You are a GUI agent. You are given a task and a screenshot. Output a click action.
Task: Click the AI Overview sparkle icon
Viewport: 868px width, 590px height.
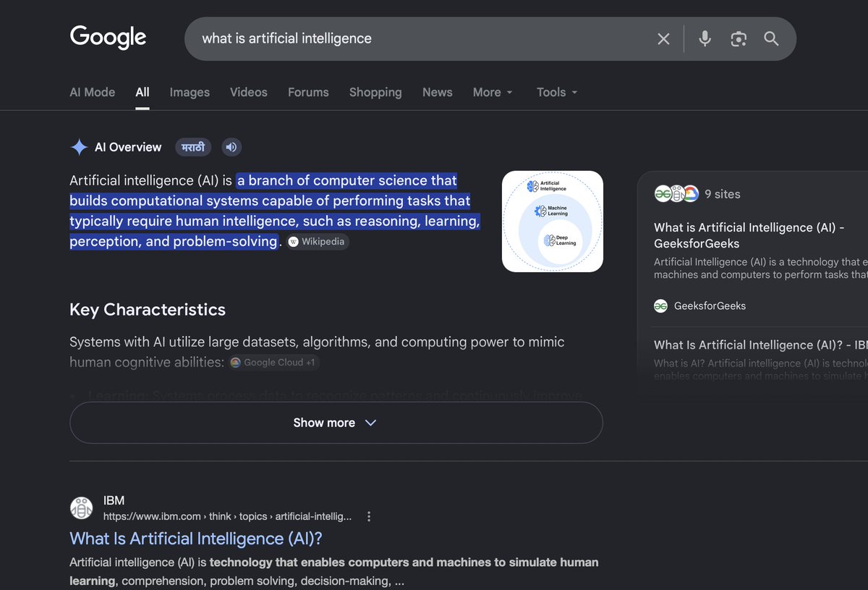79,147
